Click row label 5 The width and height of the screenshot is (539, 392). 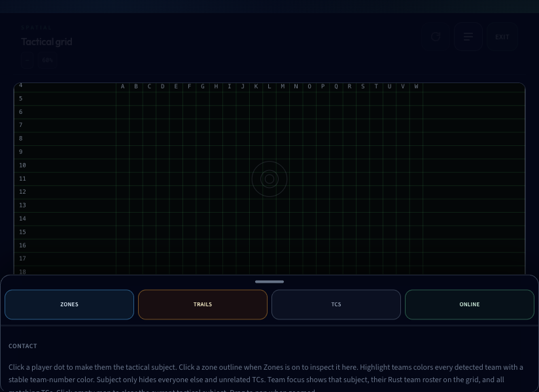click(21, 99)
